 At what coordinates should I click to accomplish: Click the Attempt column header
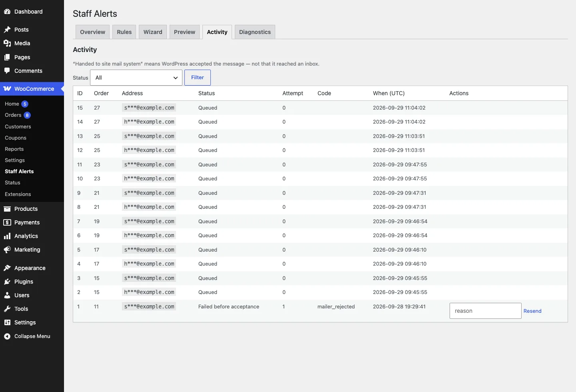click(x=293, y=93)
